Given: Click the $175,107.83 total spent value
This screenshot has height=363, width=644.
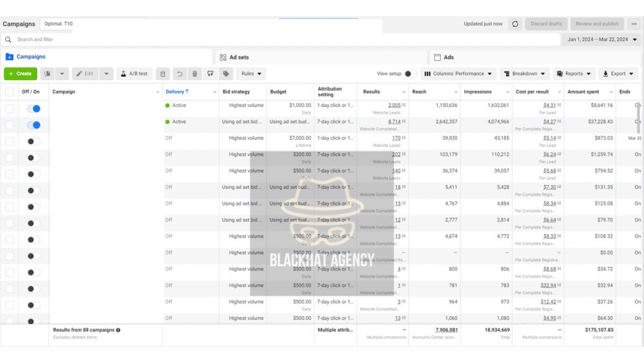Looking at the screenshot, I should point(600,330).
